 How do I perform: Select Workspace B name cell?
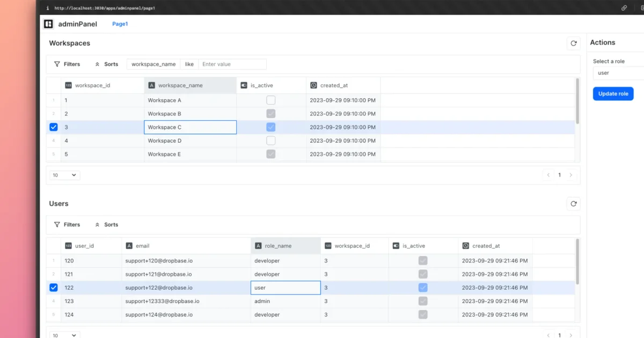pyautogui.click(x=190, y=114)
